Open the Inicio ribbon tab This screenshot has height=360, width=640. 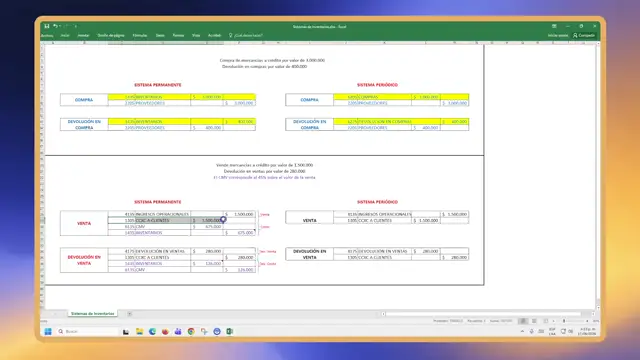tap(65, 36)
